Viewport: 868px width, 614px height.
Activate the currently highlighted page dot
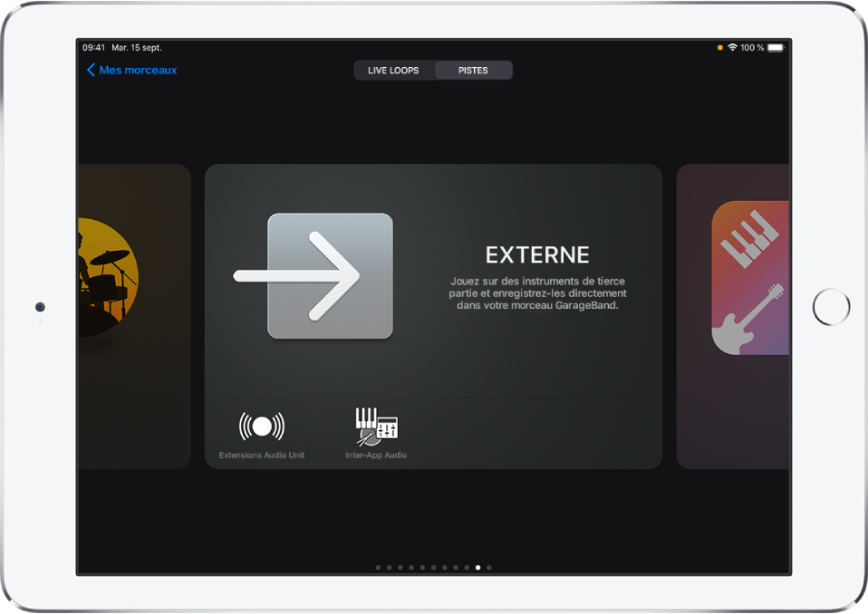tap(478, 566)
